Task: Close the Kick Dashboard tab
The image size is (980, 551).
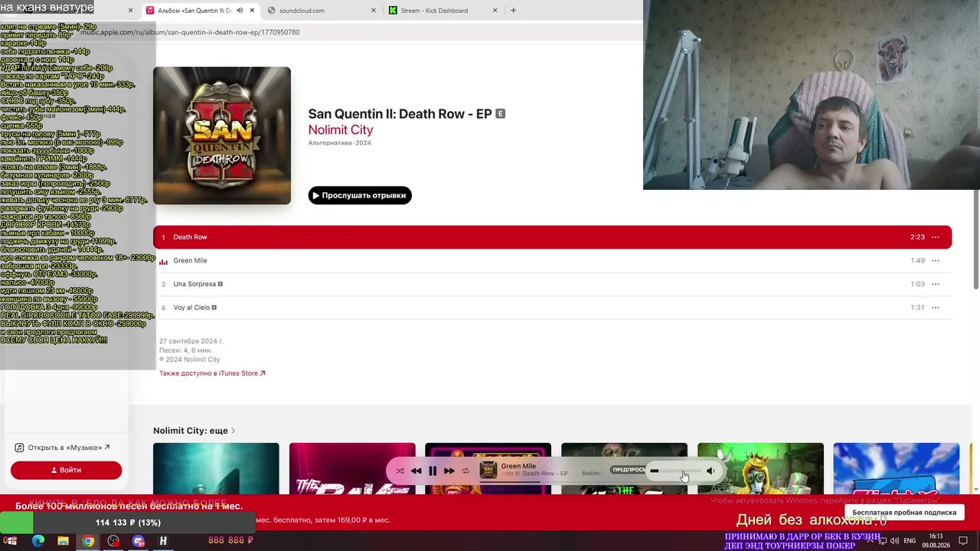Action: [x=495, y=11]
